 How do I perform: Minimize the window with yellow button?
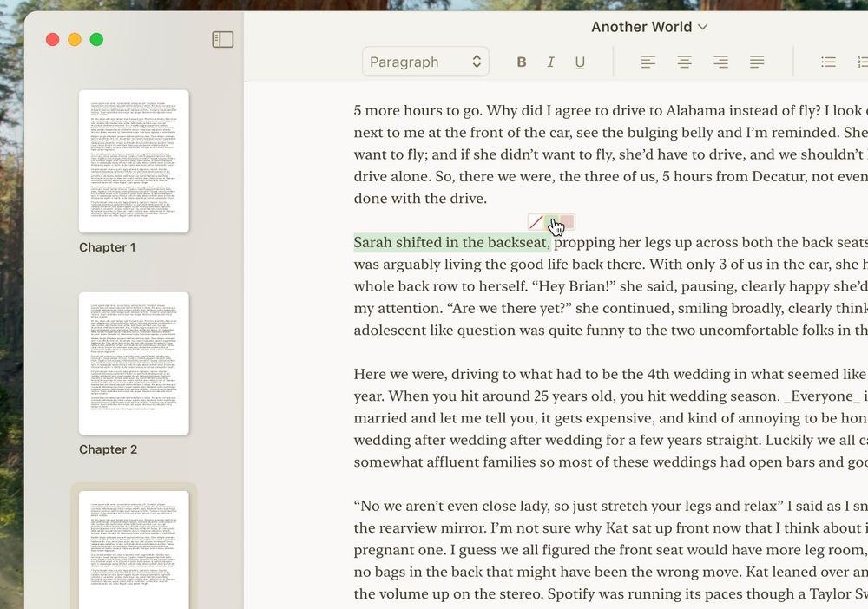click(75, 39)
